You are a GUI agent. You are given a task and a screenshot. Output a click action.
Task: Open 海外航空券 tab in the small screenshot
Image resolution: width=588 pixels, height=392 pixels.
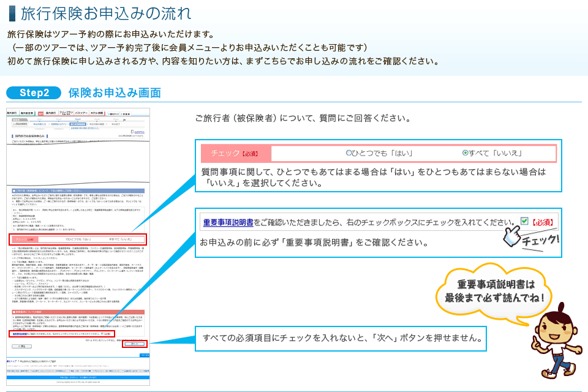[28, 113]
